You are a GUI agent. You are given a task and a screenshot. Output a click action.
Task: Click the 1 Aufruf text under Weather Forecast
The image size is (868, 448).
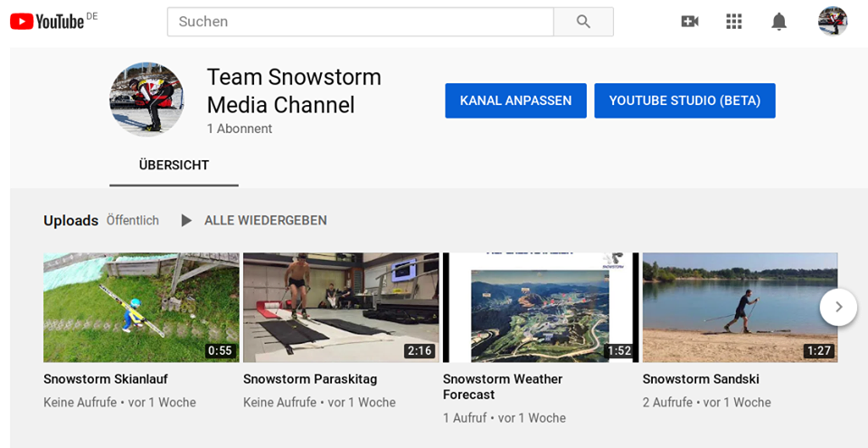click(x=465, y=418)
